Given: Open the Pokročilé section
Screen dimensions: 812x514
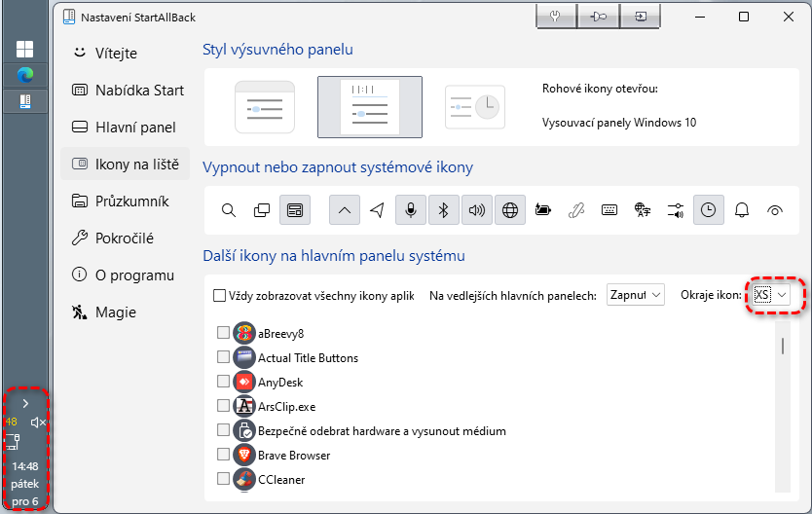Looking at the screenshot, I should click(126, 239).
